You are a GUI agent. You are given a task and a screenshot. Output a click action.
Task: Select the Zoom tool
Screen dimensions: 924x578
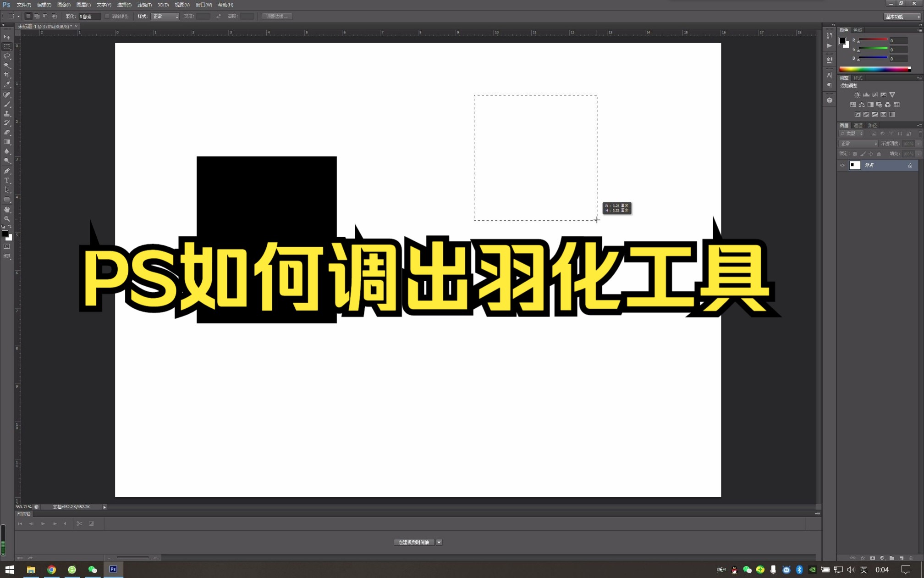[6, 218]
